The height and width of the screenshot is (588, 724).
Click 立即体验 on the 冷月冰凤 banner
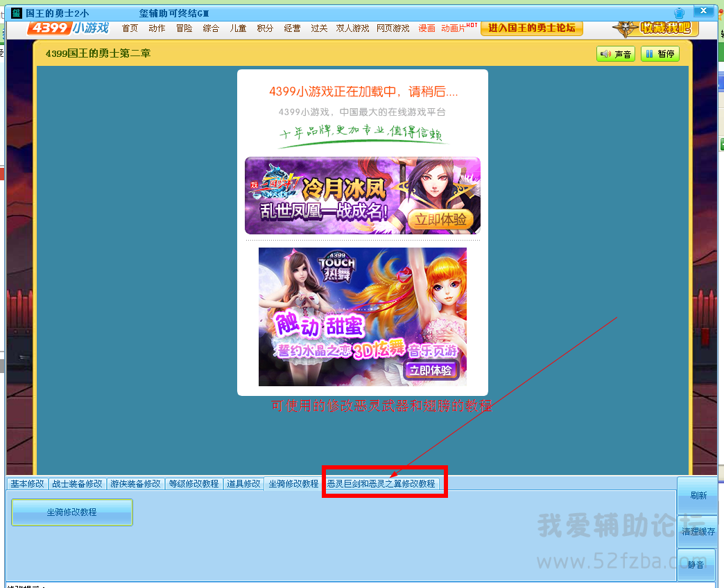(440, 219)
